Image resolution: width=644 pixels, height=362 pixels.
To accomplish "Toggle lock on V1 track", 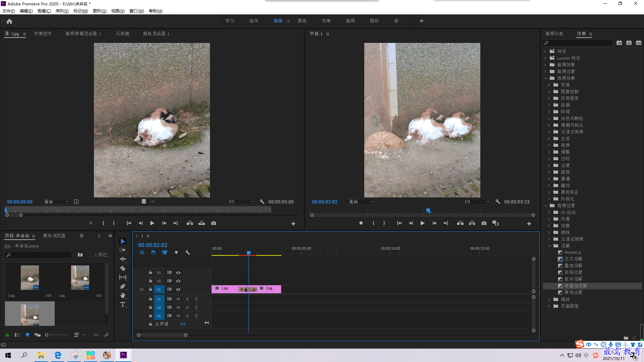I will 151,289.
